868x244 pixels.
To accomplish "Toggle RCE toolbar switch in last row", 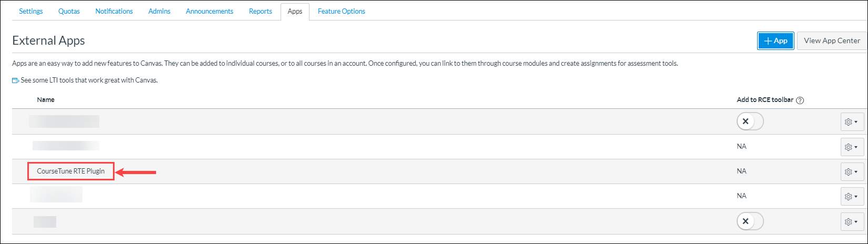I will [x=750, y=221].
